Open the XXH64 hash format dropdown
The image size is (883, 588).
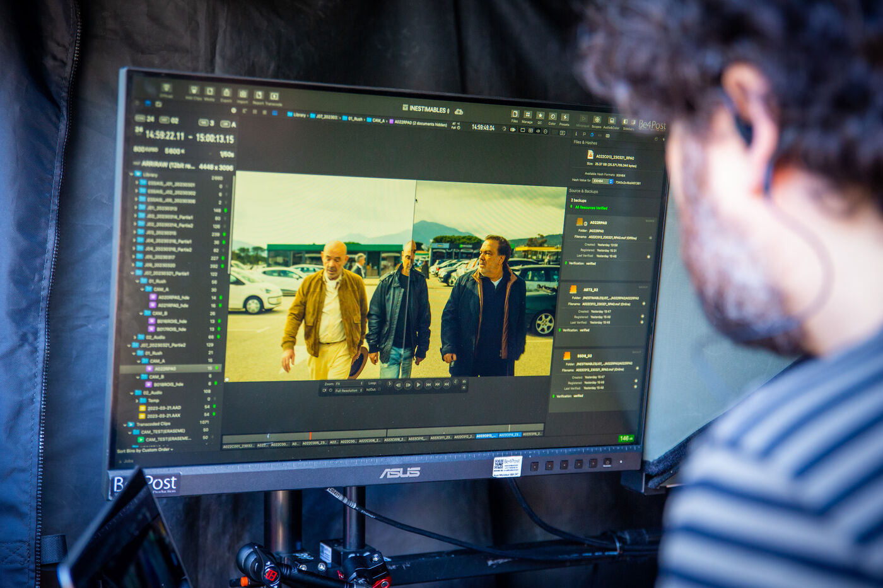pyautogui.click(x=602, y=182)
